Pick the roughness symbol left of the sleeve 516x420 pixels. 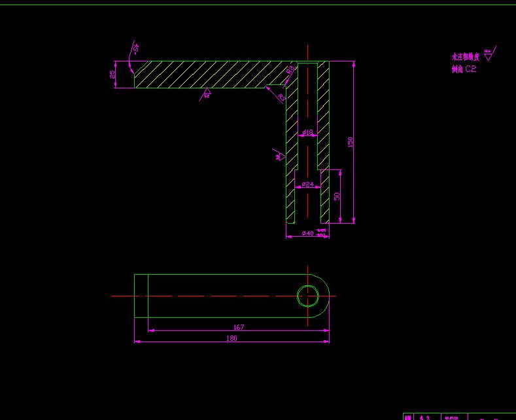(x=279, y=155)
